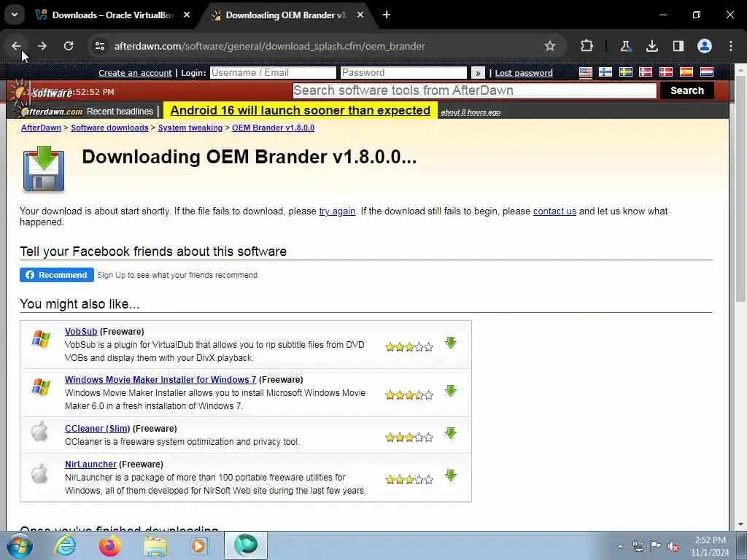This screenshot has height=560, width=747.
Task: Open Windows Movie Maker Installer link
Action: tap(160, 379)
